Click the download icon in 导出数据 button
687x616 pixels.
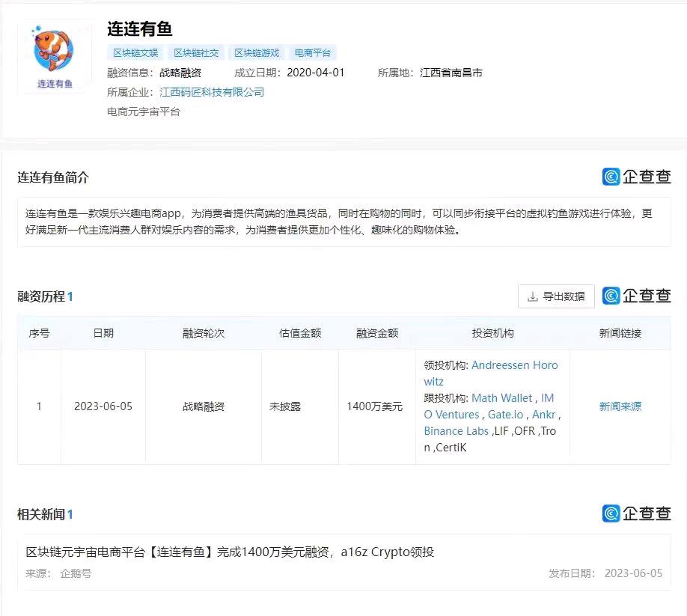532,296
